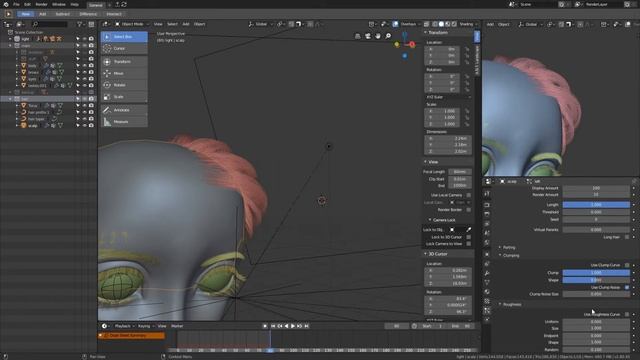
Task: Open the Help menu
Action: 74,4
